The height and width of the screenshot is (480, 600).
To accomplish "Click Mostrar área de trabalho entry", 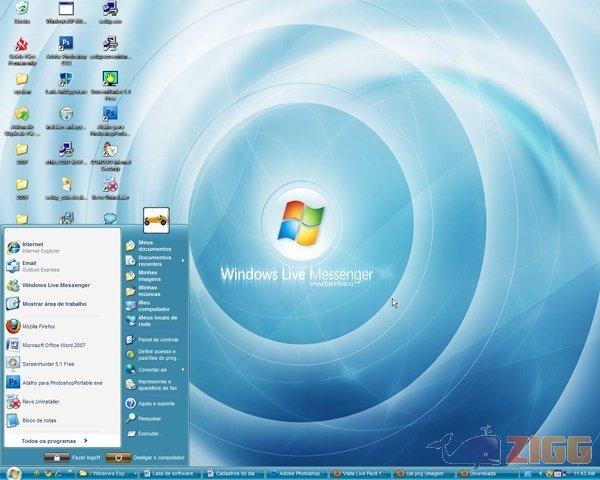I will [61, 304].
